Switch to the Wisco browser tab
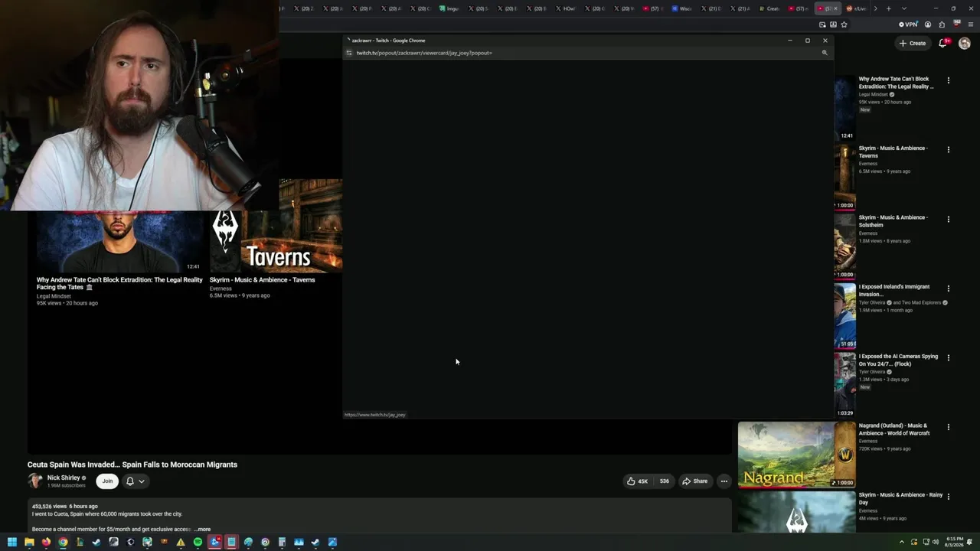The height and width of the screenshot is (551, 980). [683, 8]
